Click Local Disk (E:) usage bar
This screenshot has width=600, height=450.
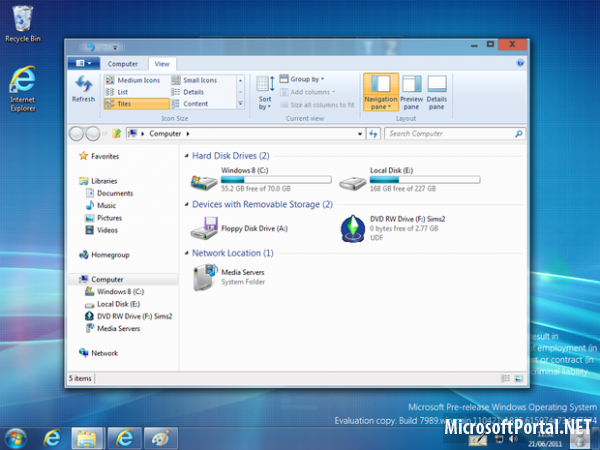coord(425,180)
